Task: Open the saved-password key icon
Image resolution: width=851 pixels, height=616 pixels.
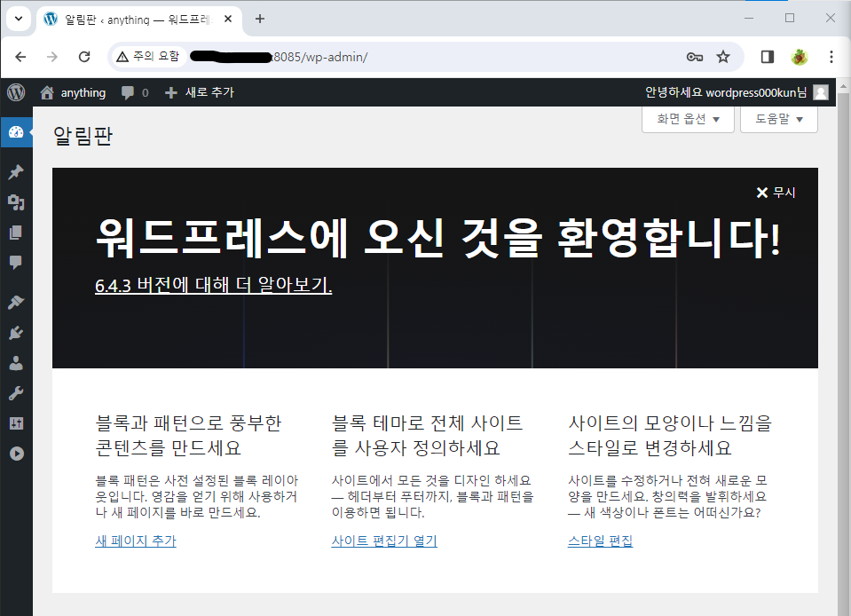Action: point(695,57)
